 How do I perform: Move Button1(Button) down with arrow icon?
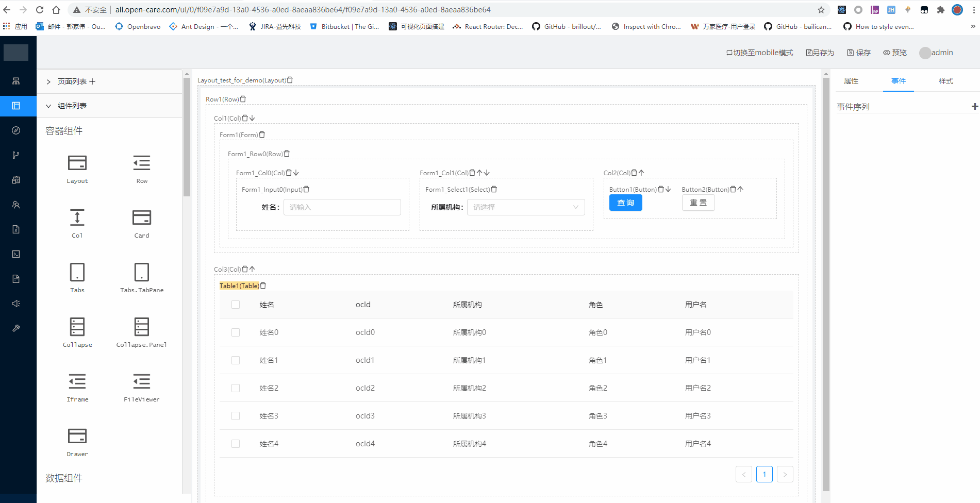pyautogui.click(x=668, y=189)
